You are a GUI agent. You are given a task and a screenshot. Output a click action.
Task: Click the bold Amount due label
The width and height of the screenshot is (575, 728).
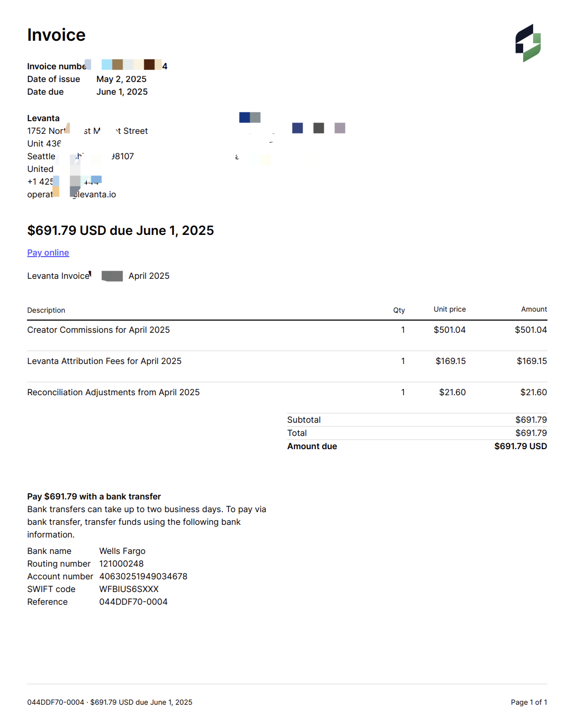click(x=312, y=447)
